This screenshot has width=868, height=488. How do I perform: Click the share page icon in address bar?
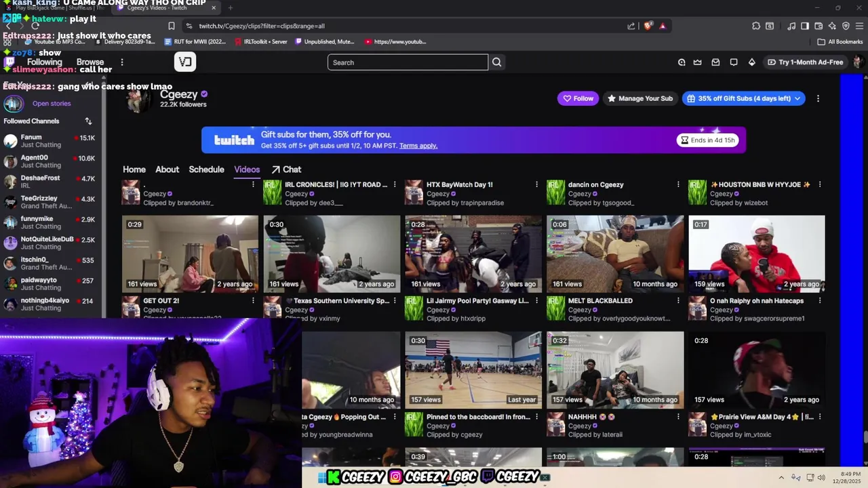coord(631,26)
